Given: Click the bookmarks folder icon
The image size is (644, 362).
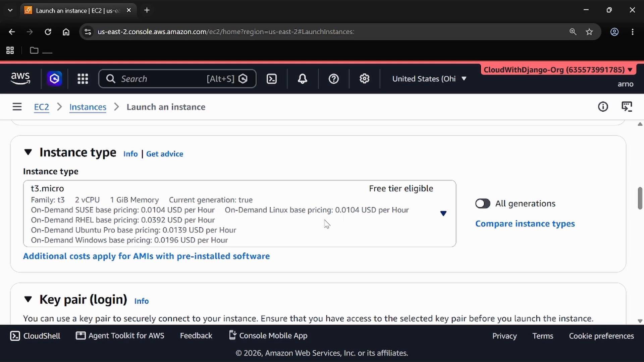Looking at the screenshot, I should (x=34, y=50).
